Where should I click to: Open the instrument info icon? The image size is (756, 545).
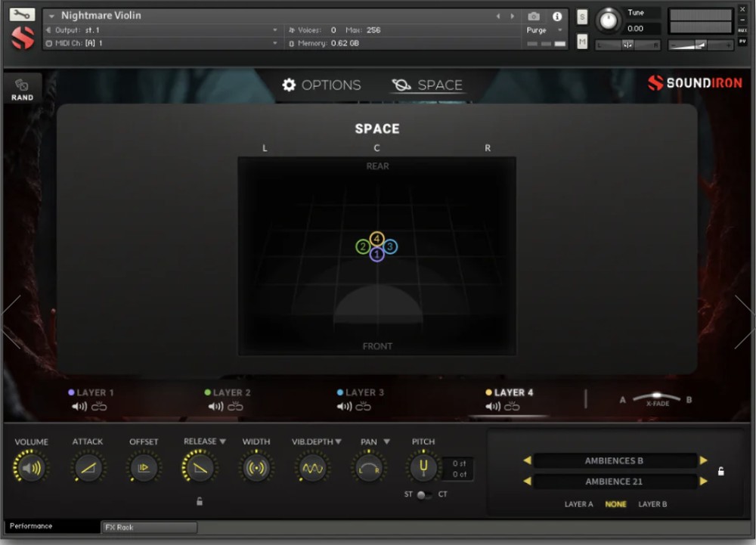point(557,16)
